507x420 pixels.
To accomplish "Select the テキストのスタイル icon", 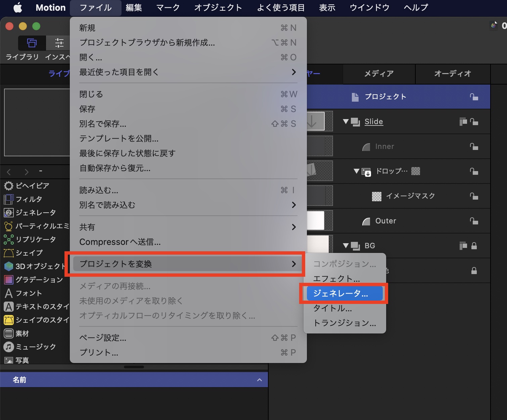I will [x=9, y=307].
